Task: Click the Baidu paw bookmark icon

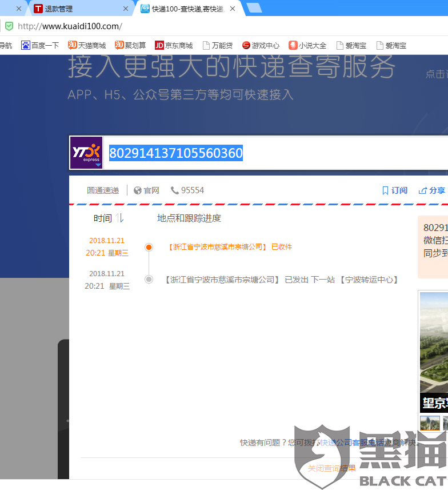Action: 25,45
